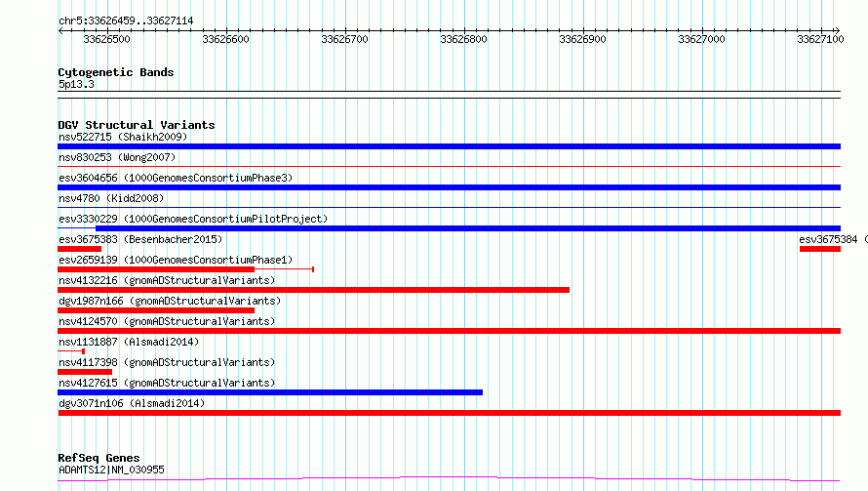Click ruler position label 33626800
This screenshot has height=491, width=868.
[464, 39]
